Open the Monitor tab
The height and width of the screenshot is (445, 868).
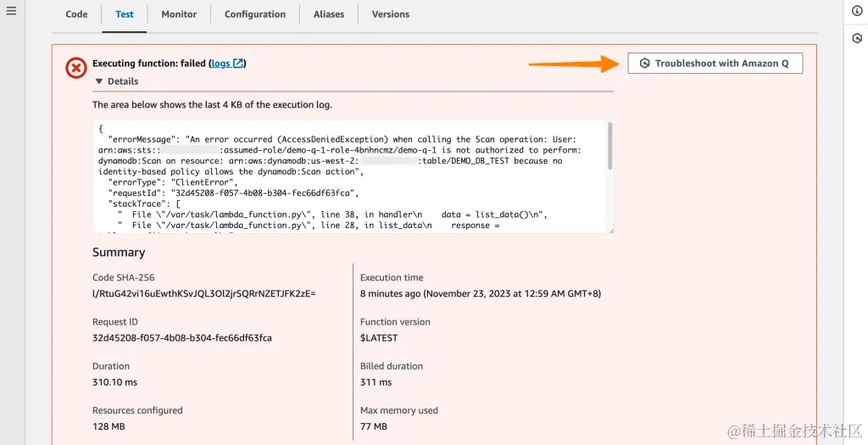[179, 14]
